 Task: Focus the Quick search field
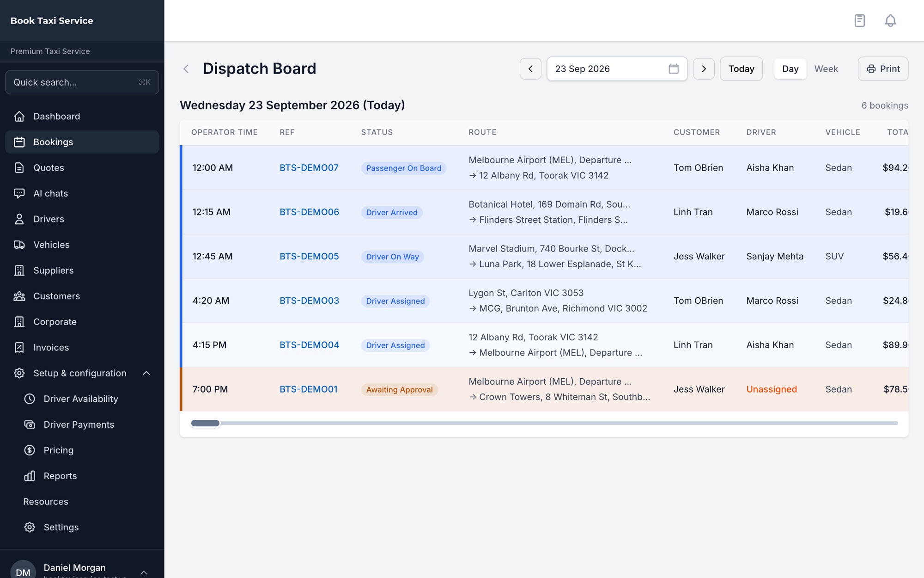[82, 82]
